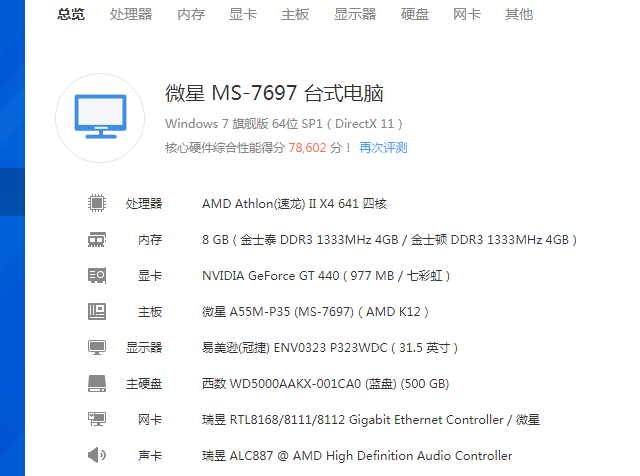Open the 总览 overview tab
Screen dimensions: 640x476
[x=71, y=14]
